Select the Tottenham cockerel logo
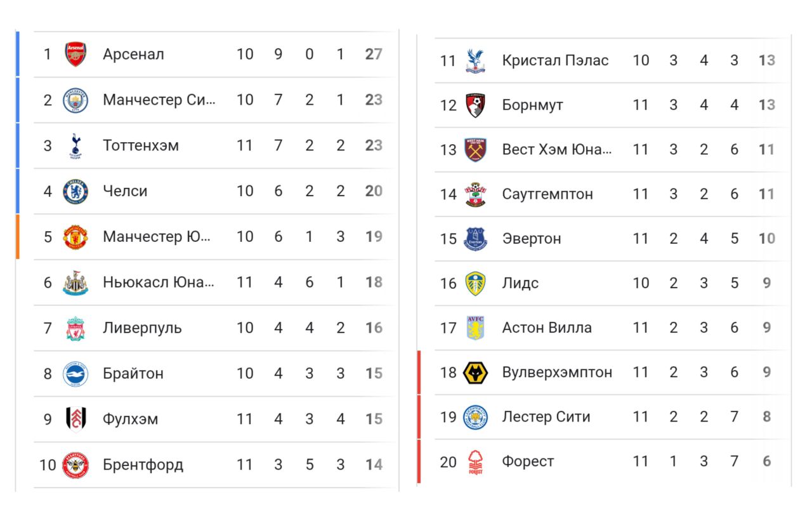The height and width of the screenshot is (518, 812). click(x=75, y=146)
